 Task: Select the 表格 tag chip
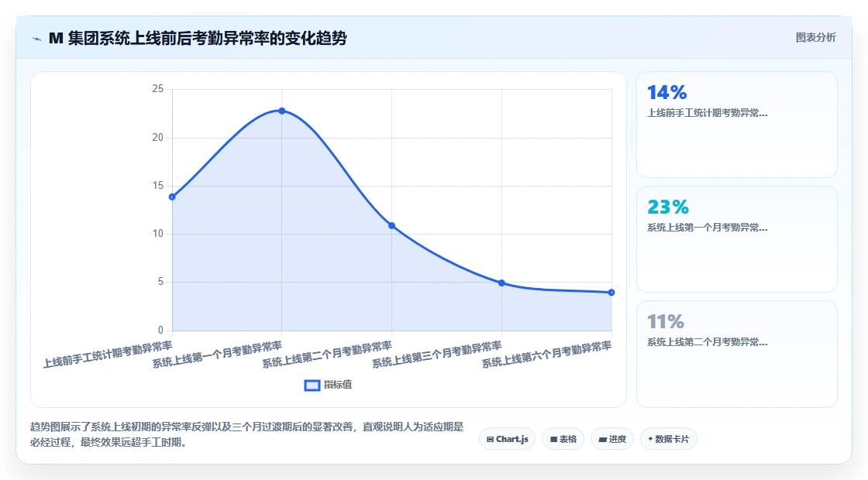pyautogui.click(x=563, y=439)
